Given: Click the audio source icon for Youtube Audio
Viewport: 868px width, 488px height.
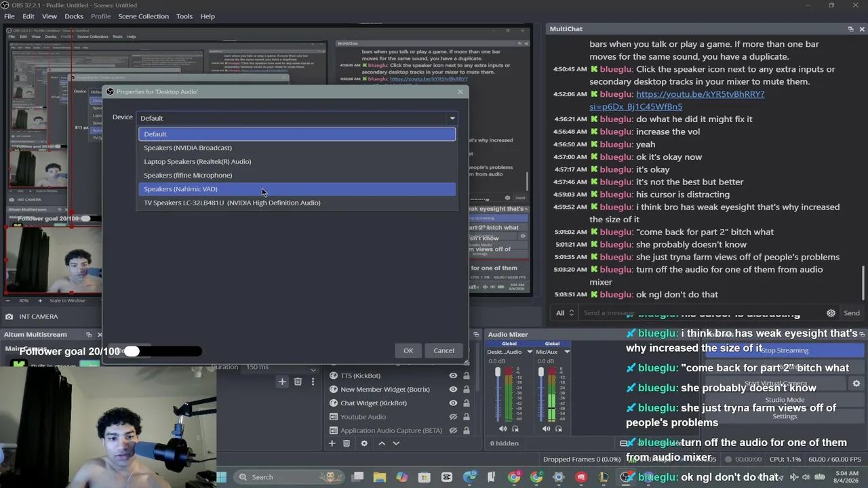Looking at the screenshot, I should click(333, 417).
